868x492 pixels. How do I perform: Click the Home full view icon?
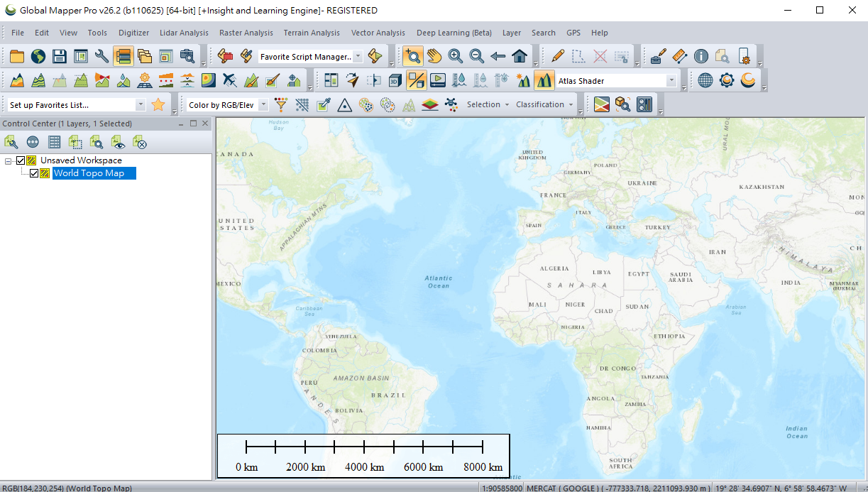(520, 57)
